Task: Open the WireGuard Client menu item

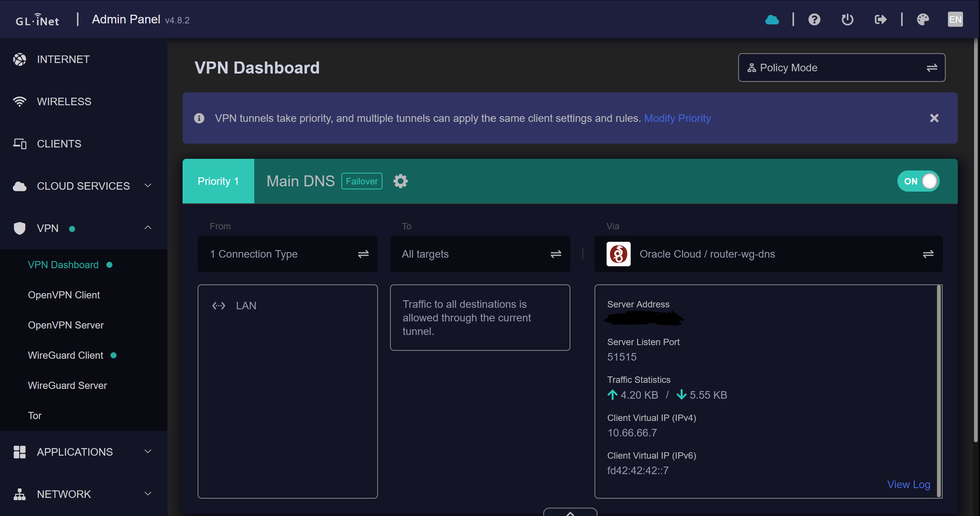Action: point(65,355)
